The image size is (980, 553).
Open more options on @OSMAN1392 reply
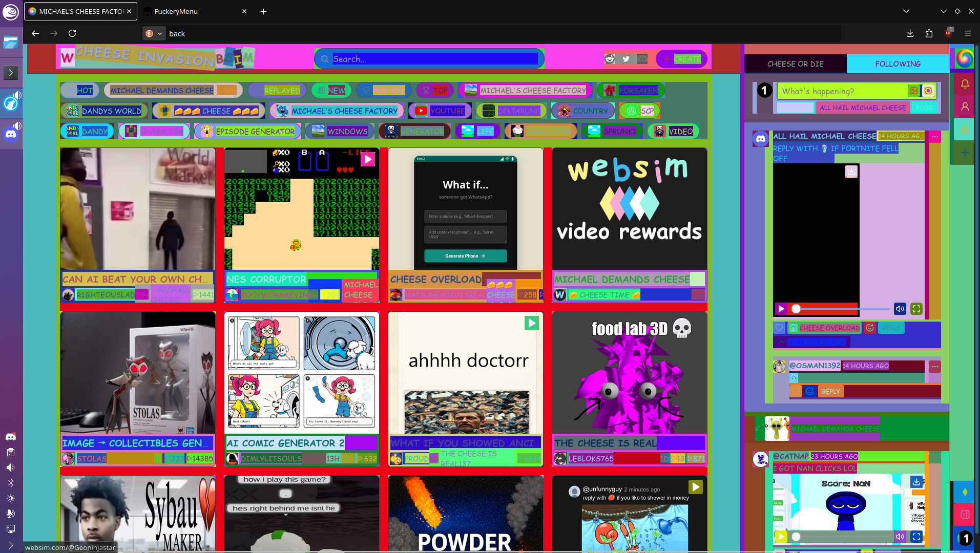935,367
